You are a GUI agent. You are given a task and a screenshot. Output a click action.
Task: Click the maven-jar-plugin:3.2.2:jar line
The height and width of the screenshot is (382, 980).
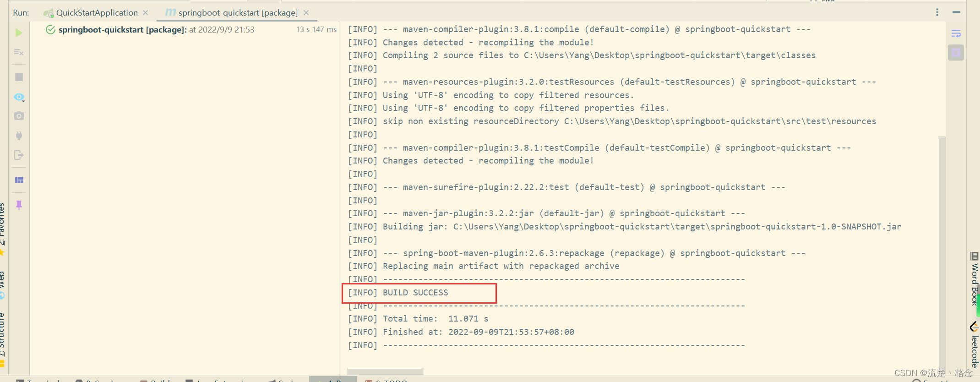(x=546, y=213)
